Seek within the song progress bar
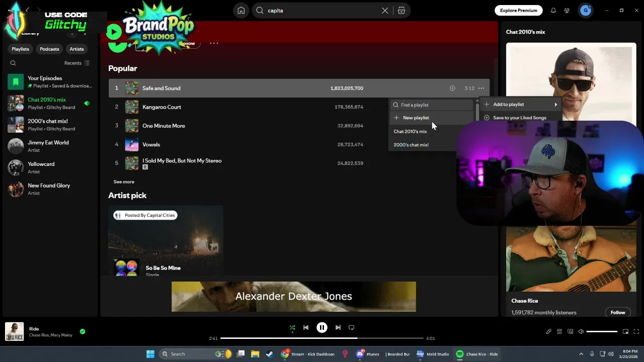The image size is (644, 362). [x=322, y=338]
